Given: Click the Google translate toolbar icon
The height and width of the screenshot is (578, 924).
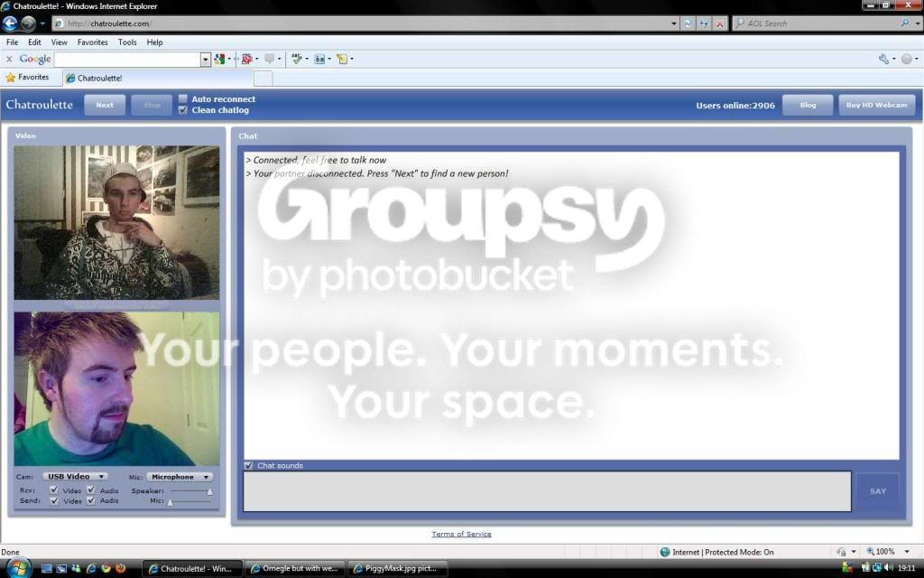Looking at the screenshot, I should (x=319, y=59).
